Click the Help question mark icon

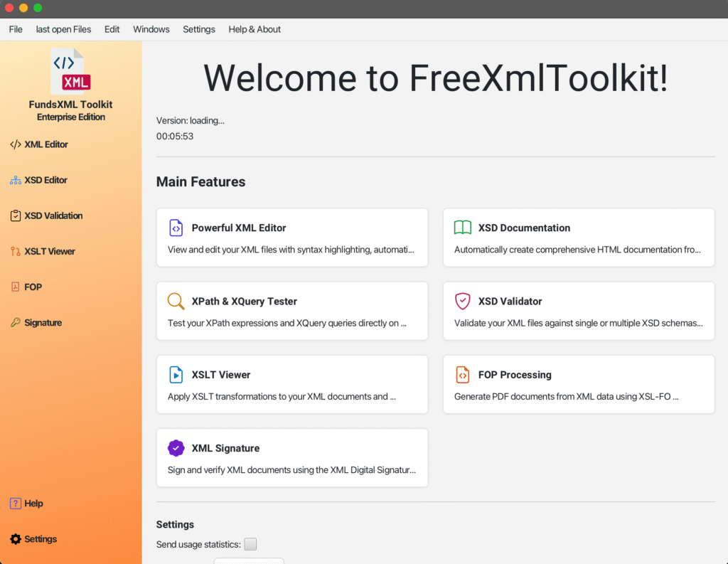[x=16, y=504]
